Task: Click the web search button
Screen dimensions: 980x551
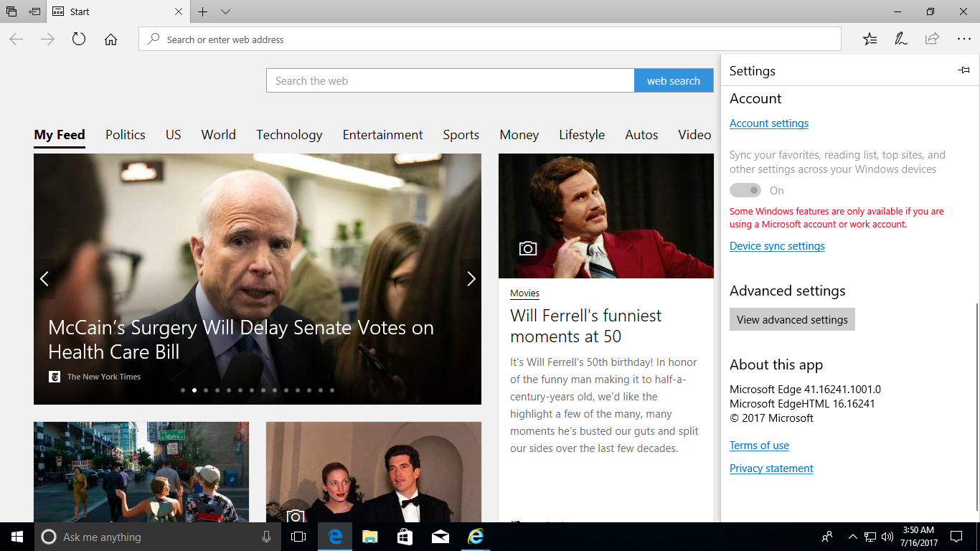Action: point(674,80)
